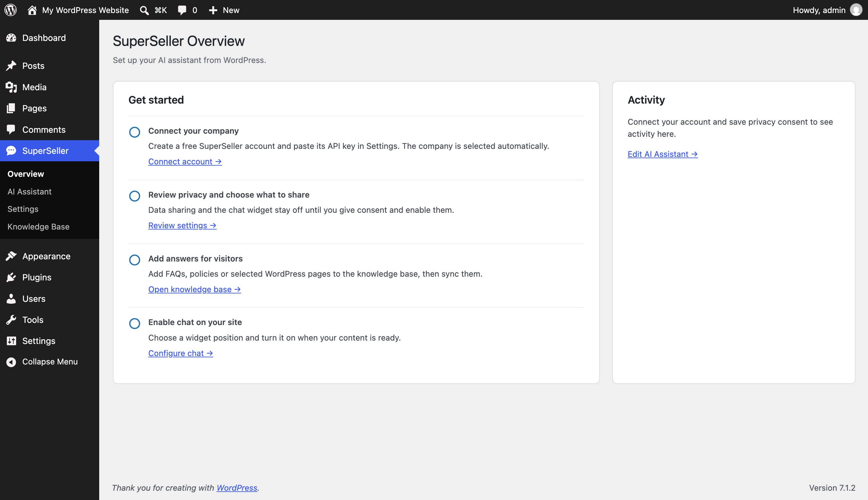Select the SuperSeller menu label
This screenshot has width=868, height=500.
coord(45,151)
